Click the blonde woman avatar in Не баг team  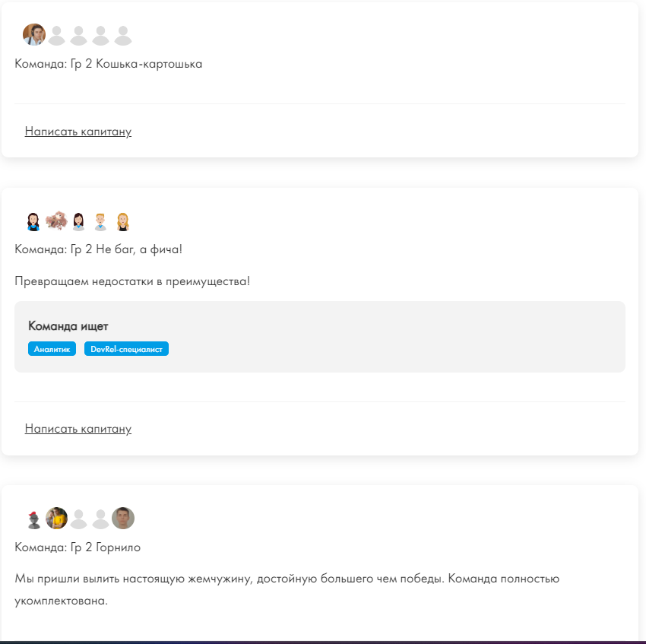click(x=123, y=221)
